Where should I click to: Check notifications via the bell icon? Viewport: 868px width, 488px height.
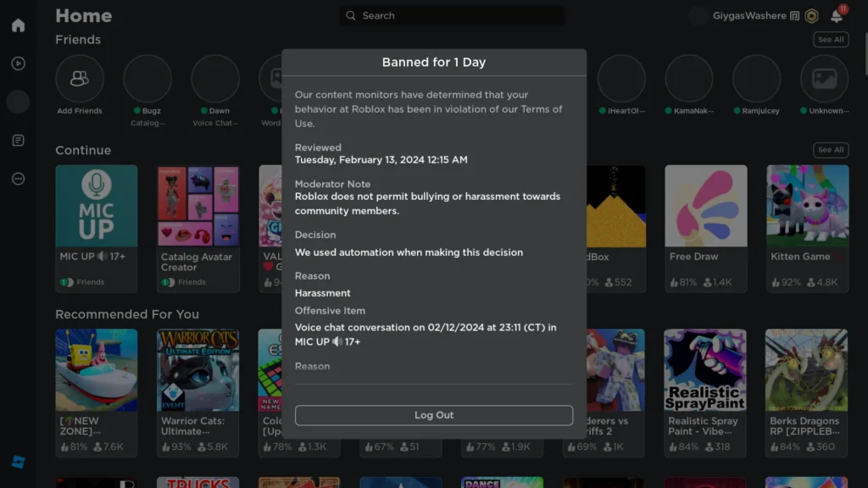pos(835,15)
